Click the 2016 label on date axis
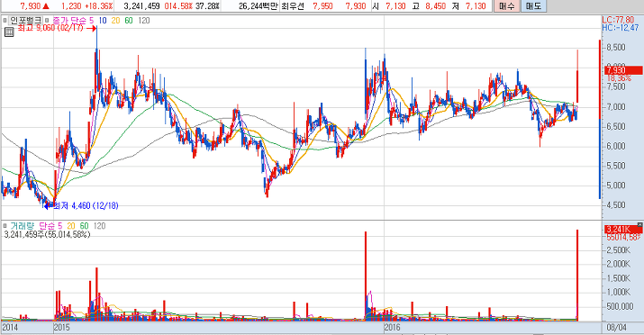The height and width of the screenshot is (335, 644). [392, 327]
